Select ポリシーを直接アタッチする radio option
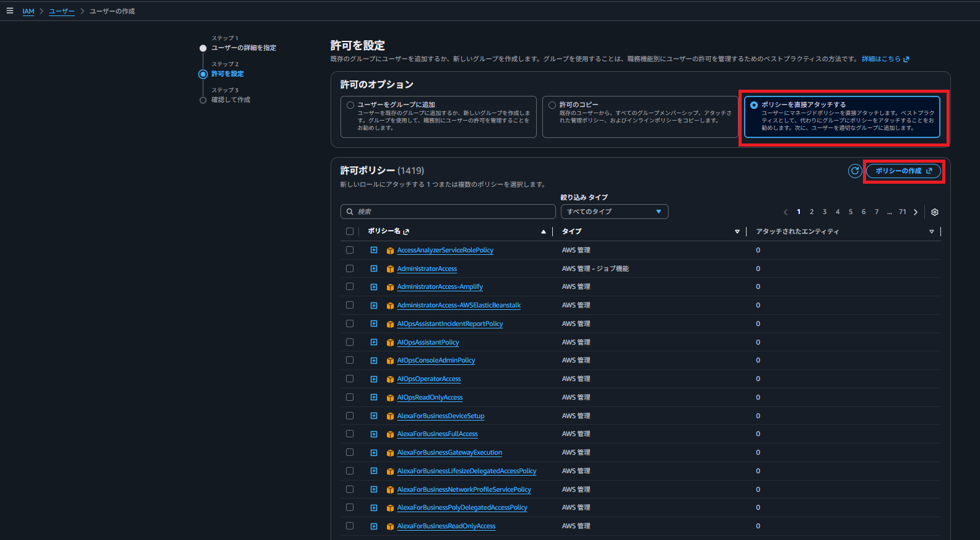Viewport: 980px width, 540px height. tap(754, 105)
